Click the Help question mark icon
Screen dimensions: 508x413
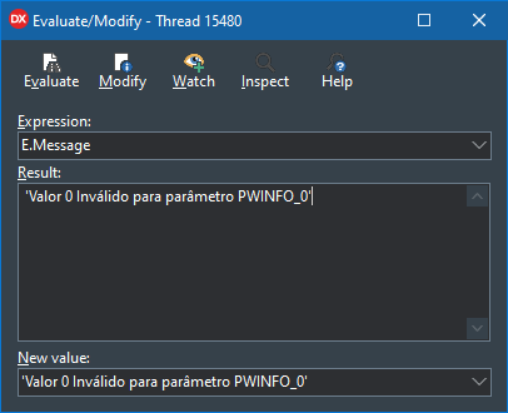pos(337,62)
